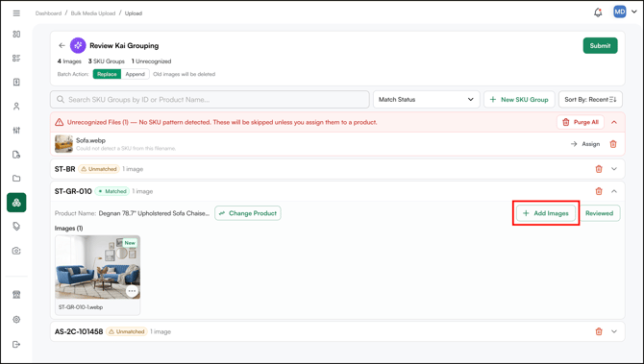The width and height of the screenshot is (644, 364).
Task: Click Add Images button
Action: [x=546, y=213]
